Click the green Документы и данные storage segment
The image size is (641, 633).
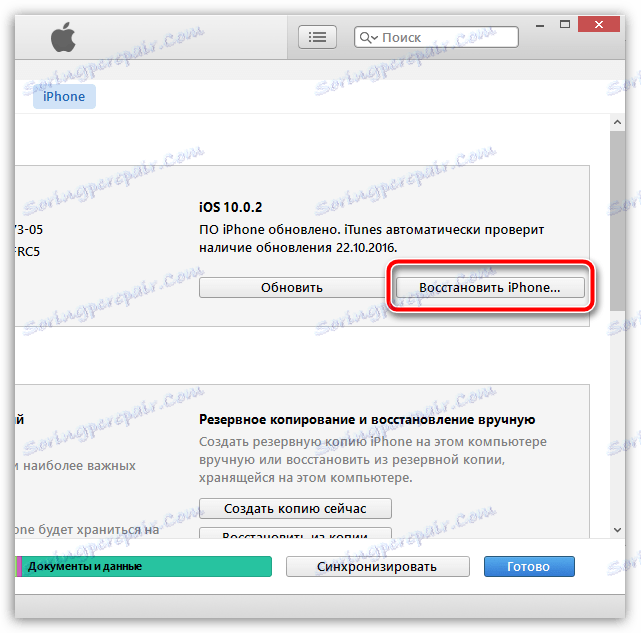pos(146,566)
